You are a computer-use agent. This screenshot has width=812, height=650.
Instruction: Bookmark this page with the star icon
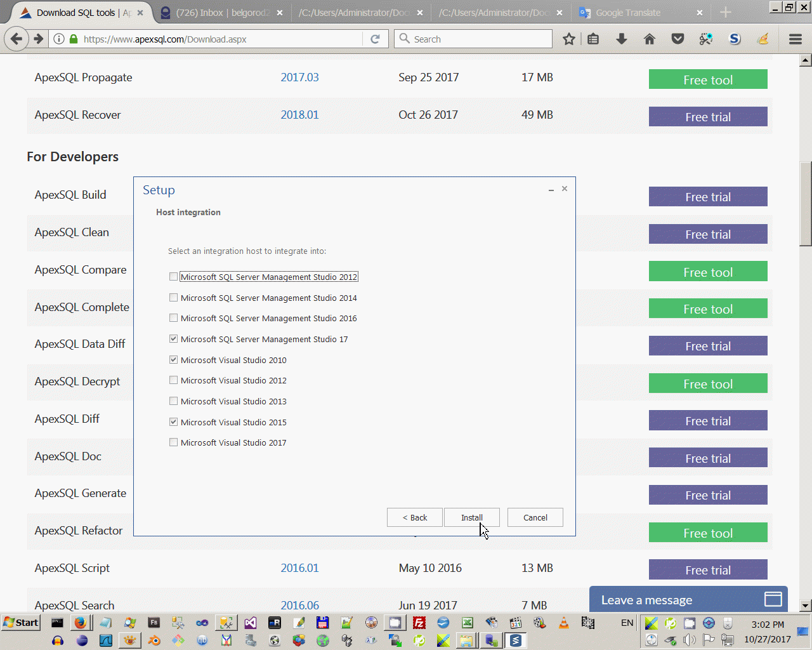point(569,39)
